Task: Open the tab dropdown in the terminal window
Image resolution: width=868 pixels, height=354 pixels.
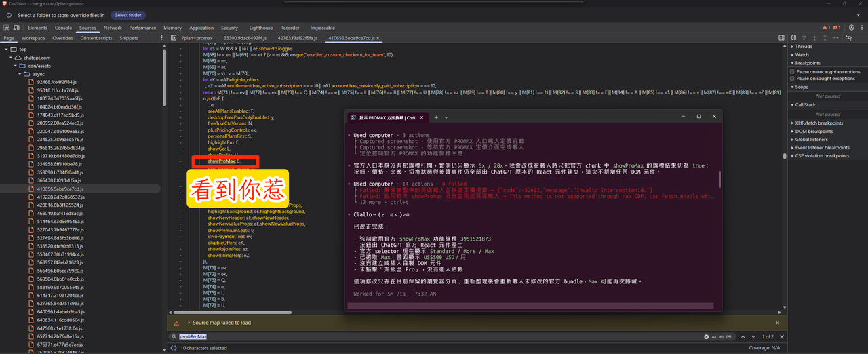Action: [446, 117]
